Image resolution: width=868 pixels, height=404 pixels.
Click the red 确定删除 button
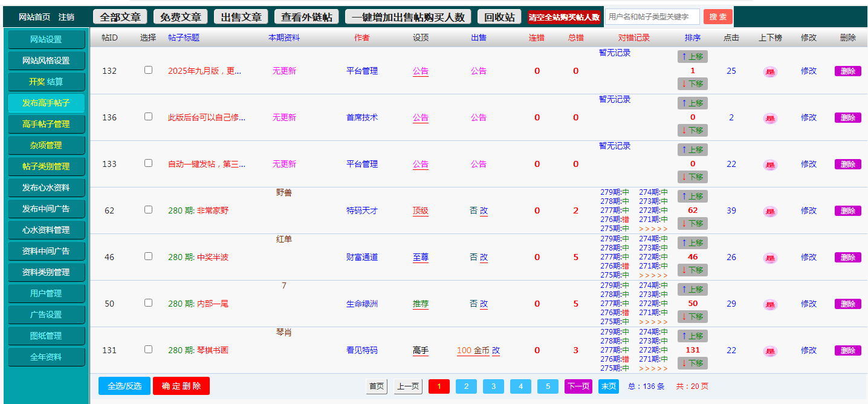coord(181,386)
